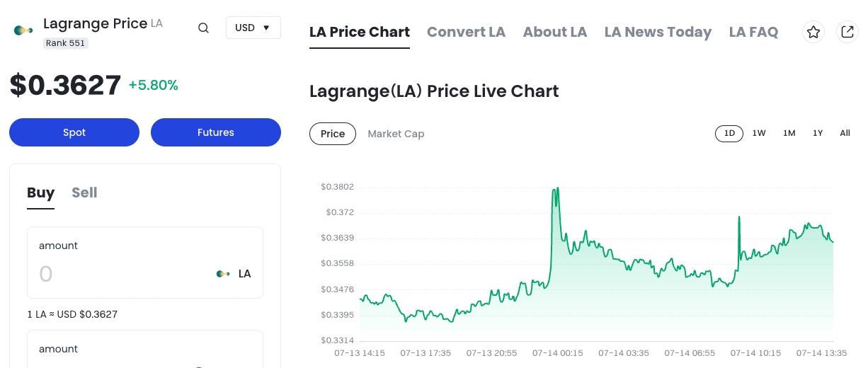Select the 1Y time range

818,133
